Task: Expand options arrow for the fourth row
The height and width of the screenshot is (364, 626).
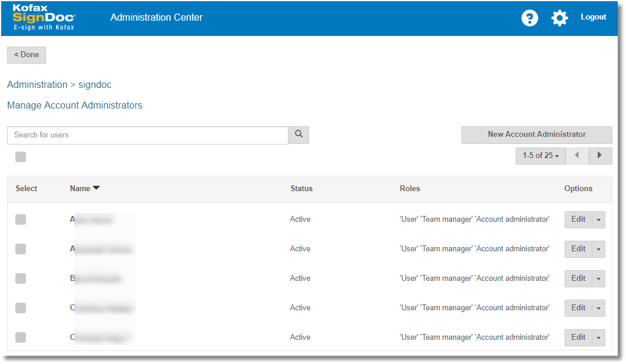Action: (598, 308)
